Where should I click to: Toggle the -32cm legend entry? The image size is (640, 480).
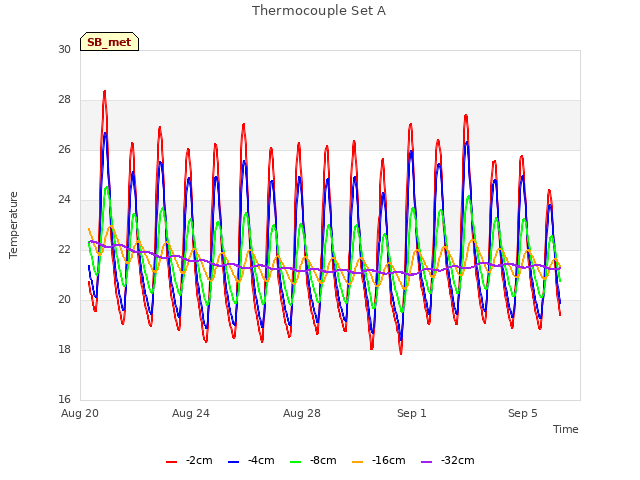tap(447, 461)
